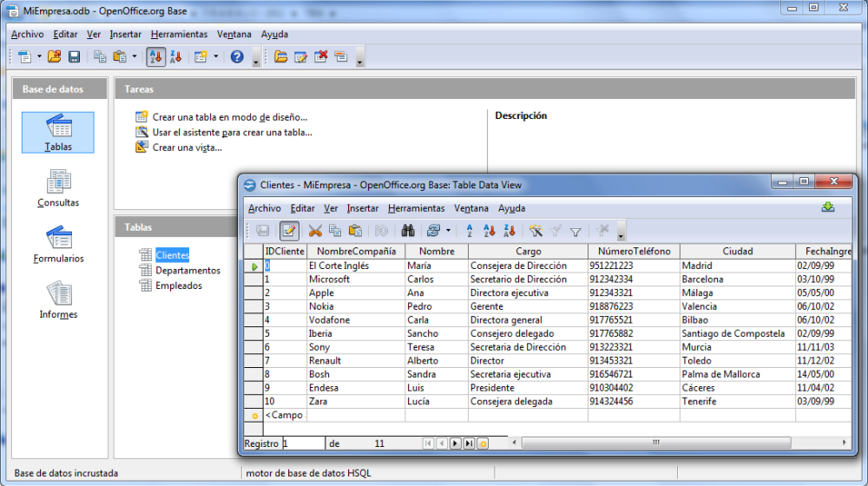The width and height of the screenshot is (868, 486).
Task: Click Edit table icon with pencil
Action: [x=300, y=56]
